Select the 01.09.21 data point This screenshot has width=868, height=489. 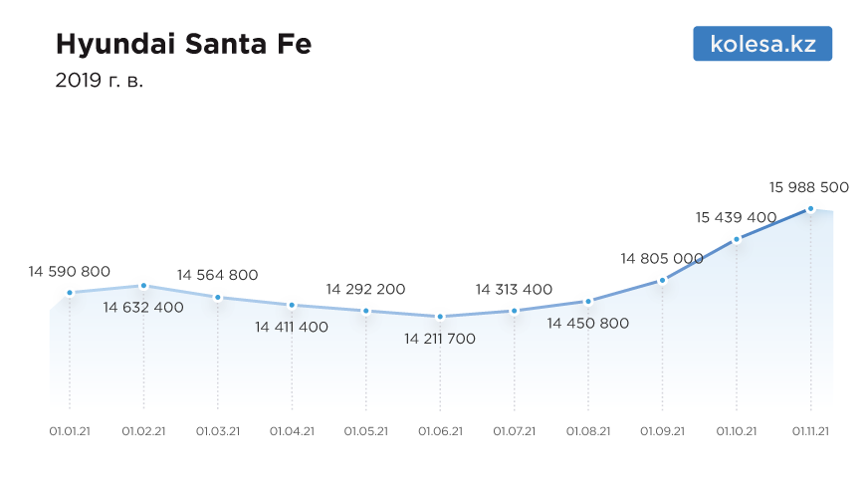(x=663, y=280)
